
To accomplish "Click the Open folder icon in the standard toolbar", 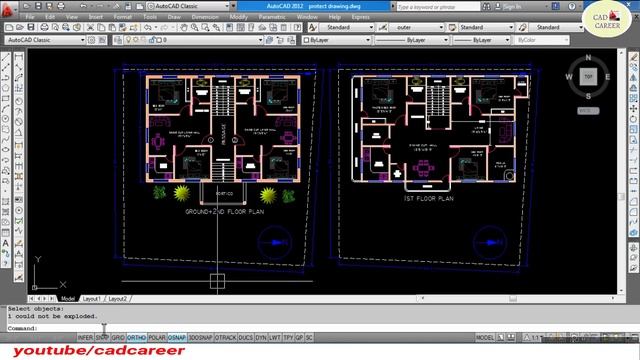I will click(x=20, y=27).
